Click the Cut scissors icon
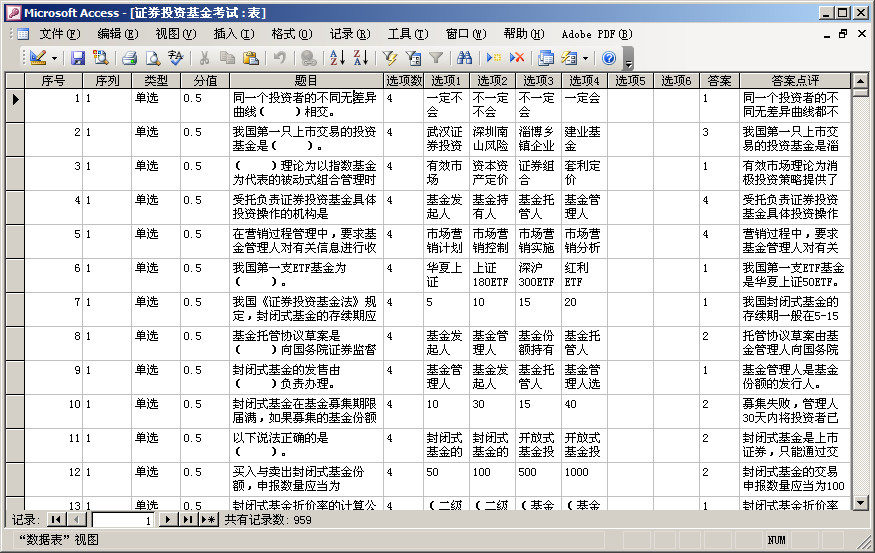875x553 pixels. click(205, 57)
